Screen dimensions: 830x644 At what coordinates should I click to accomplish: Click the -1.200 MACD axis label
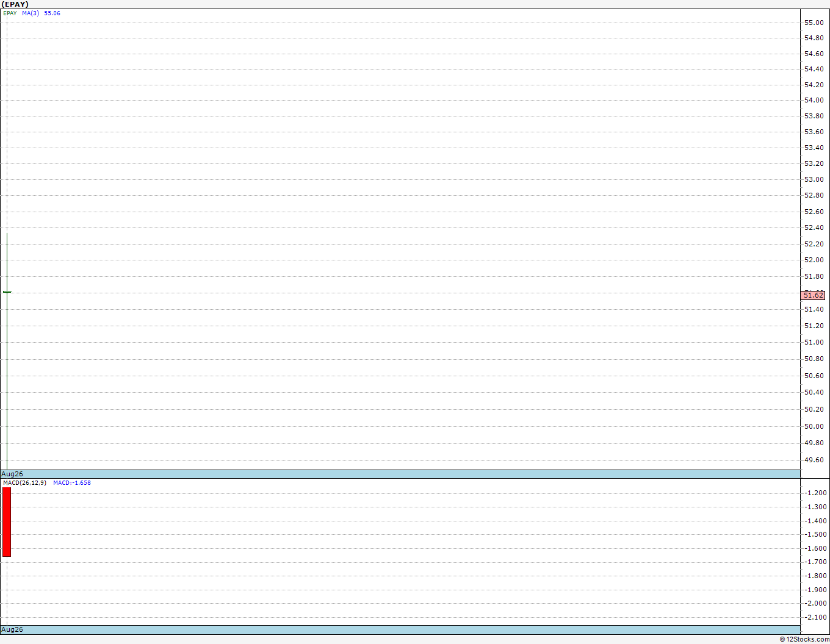pos(815,493)
